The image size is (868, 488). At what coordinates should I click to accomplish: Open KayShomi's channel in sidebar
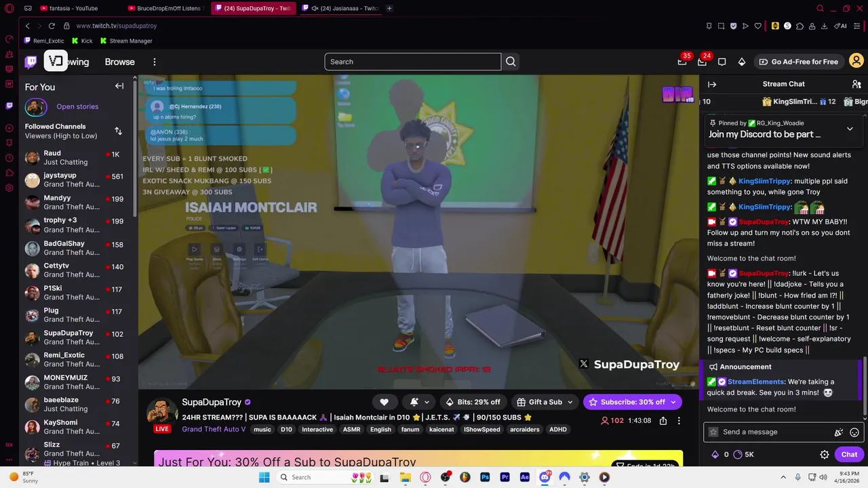(x=77, y=427)
